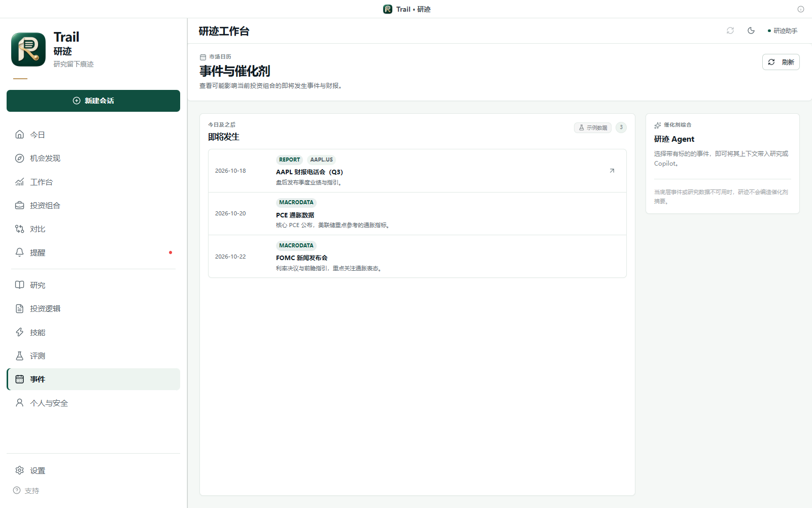
Task: Click the MACRODATA tag on PCE row
Action: click(296, 202)
